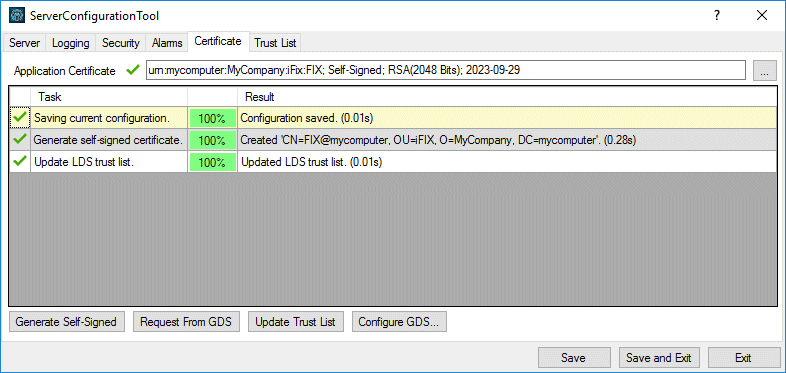Switch to the Logging tab
The image size is (786, 373).
[71, 43]
